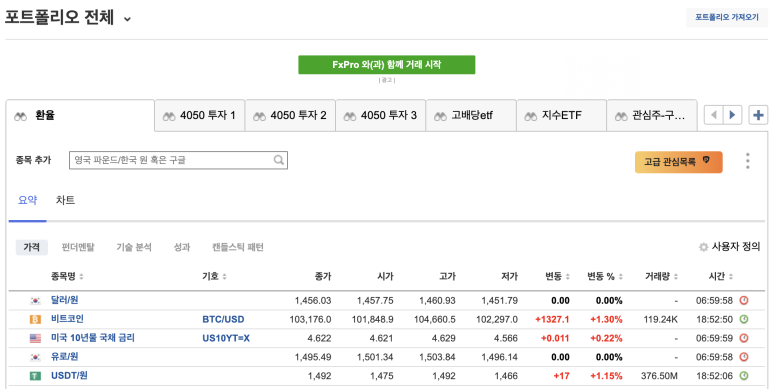Select the 가격 view filter
Screen dimensions: 773x389
[x=32, y=247]
